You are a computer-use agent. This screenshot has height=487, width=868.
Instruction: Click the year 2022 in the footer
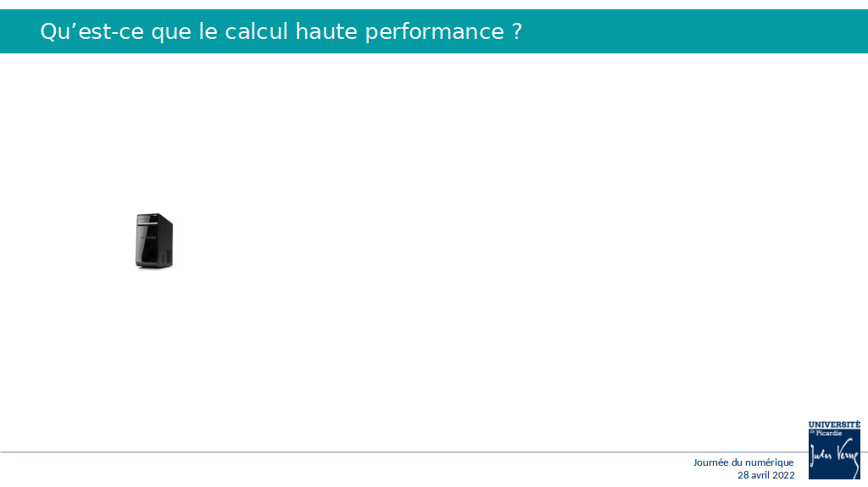783,475
